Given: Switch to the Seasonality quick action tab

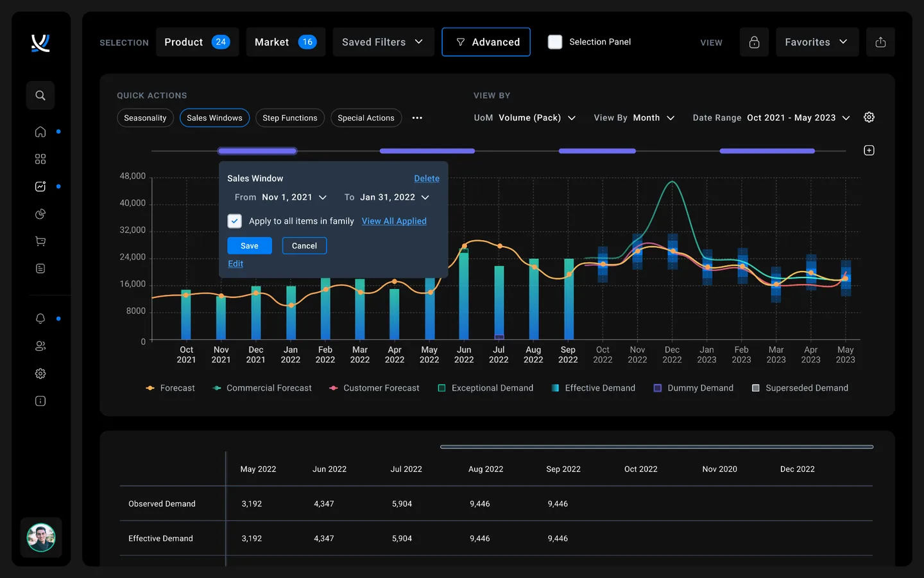Looking at the screenshot, I should [x=145, y=118].
